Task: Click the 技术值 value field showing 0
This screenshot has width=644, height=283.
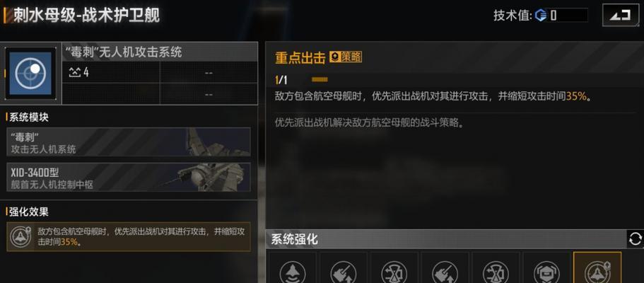Action: pyautogui.click(x=569, y=16)
